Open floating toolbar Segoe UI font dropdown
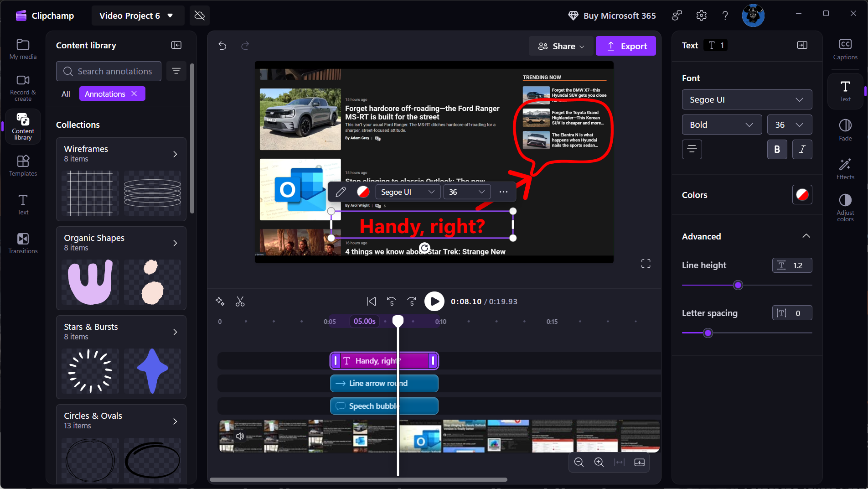Image resolution: width=868 pixels, height=489 pixels. tap(408, 192)
